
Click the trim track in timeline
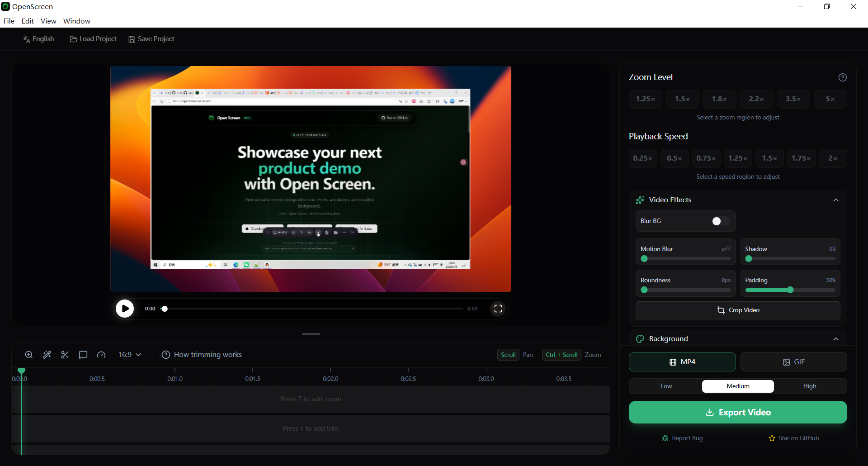(x=311, y=428)
